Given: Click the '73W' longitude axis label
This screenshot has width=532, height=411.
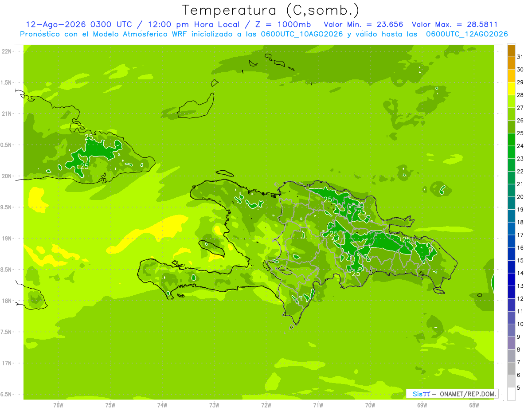Looking at the screenshot, I should 214,405.
